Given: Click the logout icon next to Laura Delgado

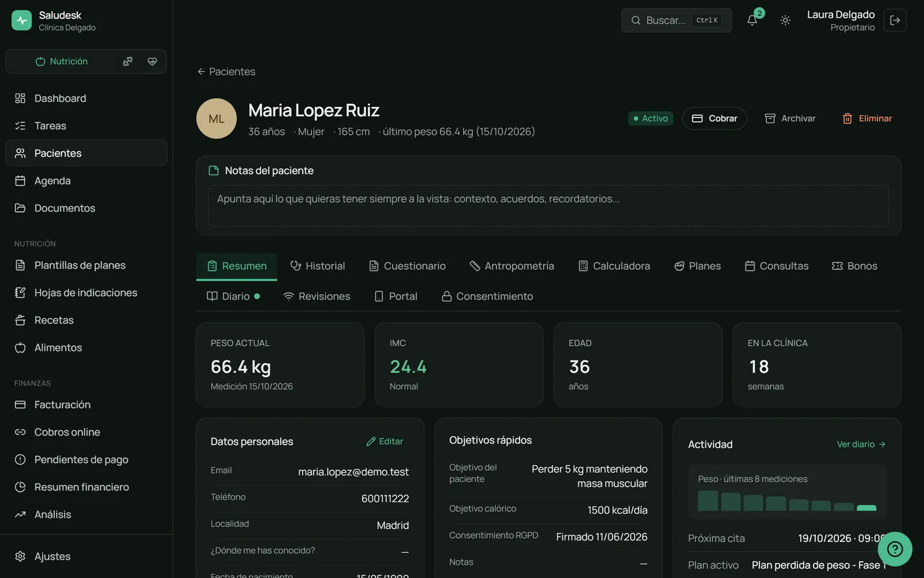Looking at the screenshot, I should pos(895,20).
